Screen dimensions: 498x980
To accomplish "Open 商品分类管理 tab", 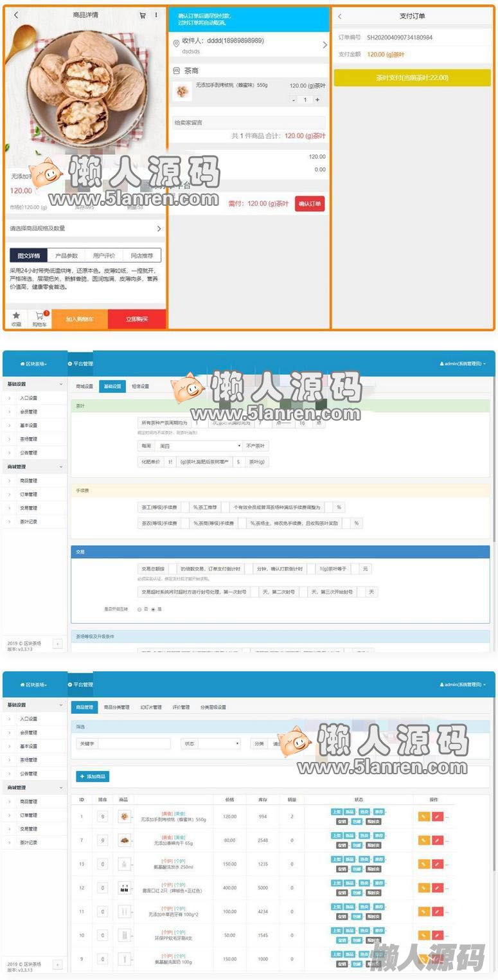I will (x=116, y=707).
